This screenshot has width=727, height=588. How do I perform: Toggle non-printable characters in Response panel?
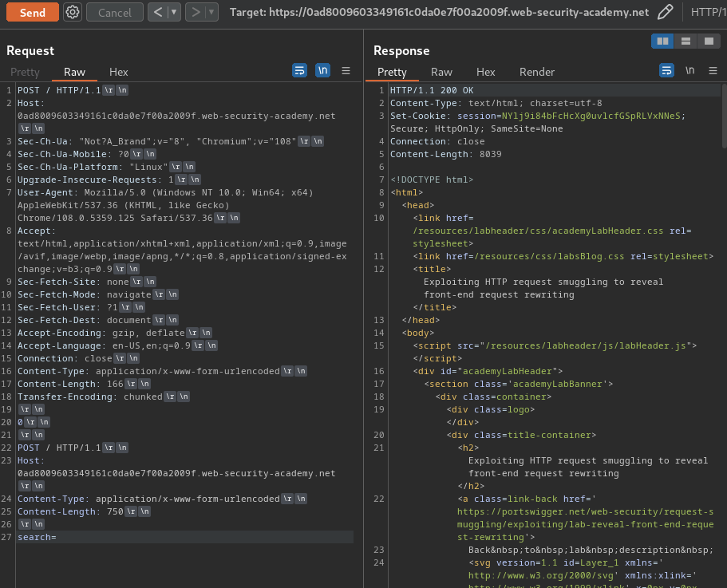[690, 70]
